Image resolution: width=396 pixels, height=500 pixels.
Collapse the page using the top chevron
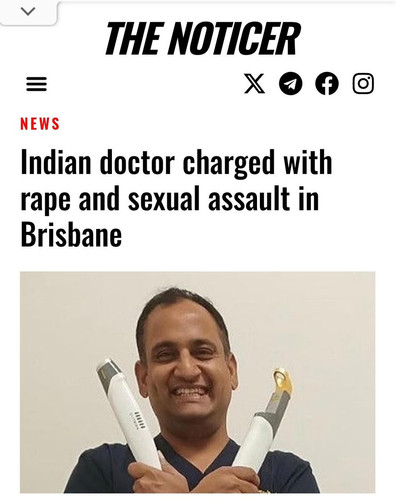coord(28,12)
